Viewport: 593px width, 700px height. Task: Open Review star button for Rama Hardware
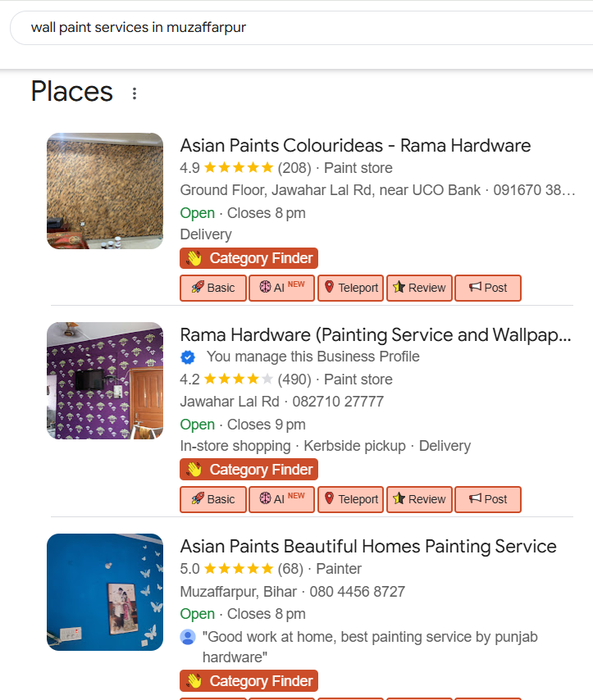(x=419, y=499)
